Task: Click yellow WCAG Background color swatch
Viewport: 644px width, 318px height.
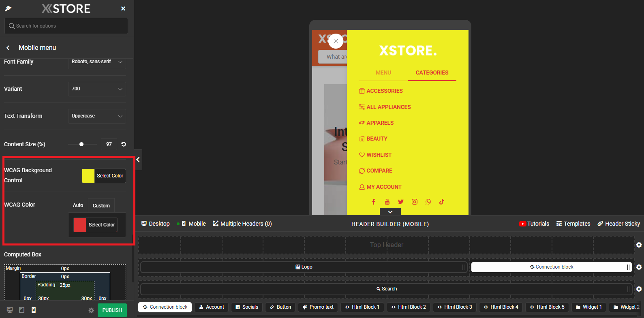Action: tap(88, 176)
